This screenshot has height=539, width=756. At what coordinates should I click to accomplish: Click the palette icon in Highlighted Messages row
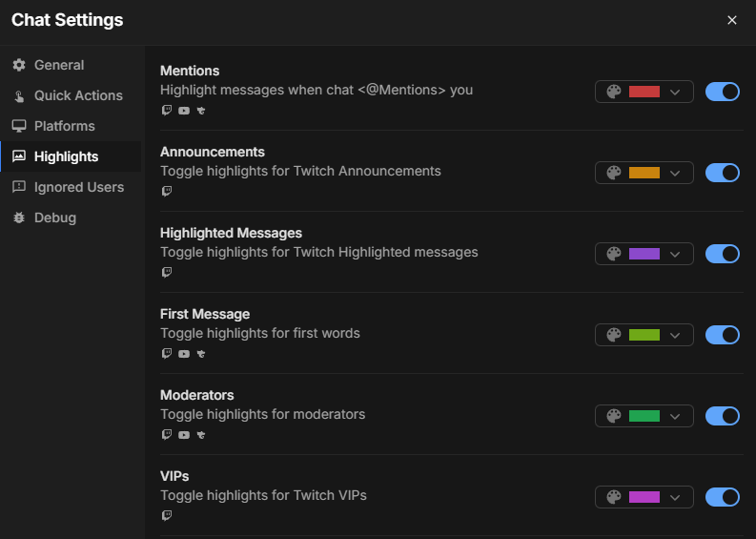tap(614, 254)
